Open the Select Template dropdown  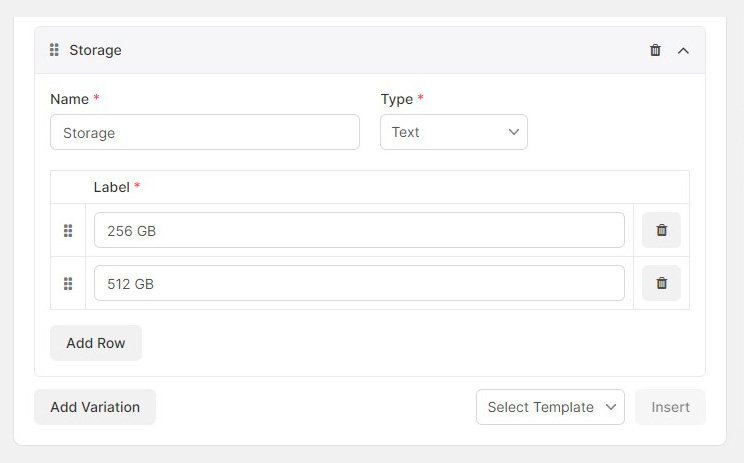(550, 407)
